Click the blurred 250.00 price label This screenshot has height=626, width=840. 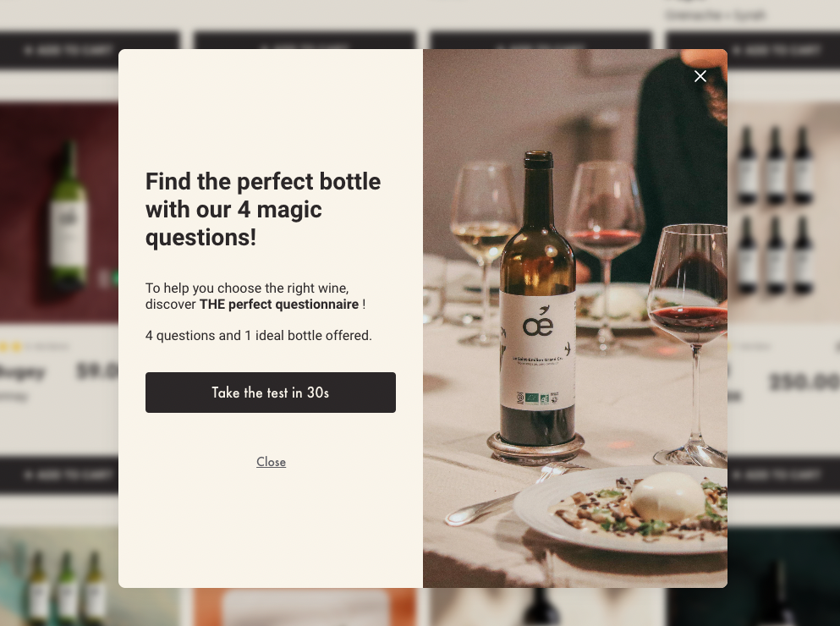(x=804, y=382)
